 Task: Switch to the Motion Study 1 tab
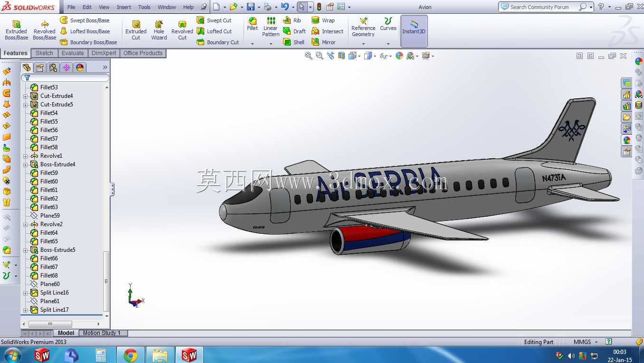coord(102,333)
